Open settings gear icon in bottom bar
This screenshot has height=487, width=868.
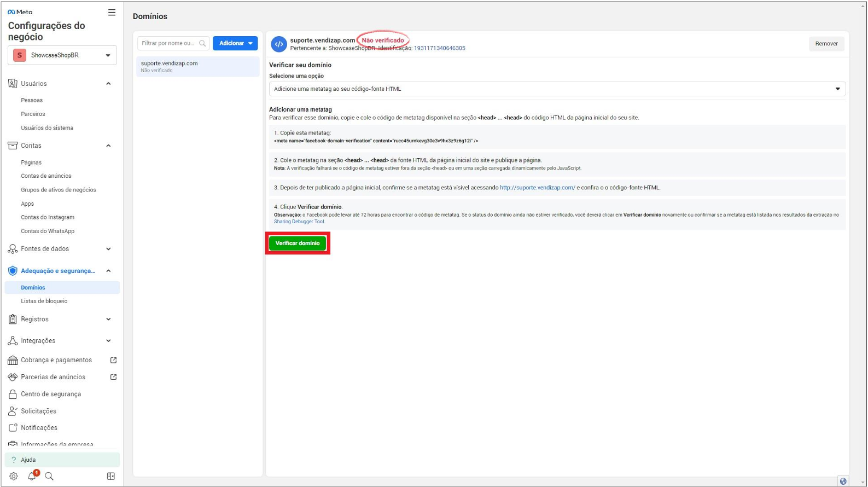(x=14, y=476)
